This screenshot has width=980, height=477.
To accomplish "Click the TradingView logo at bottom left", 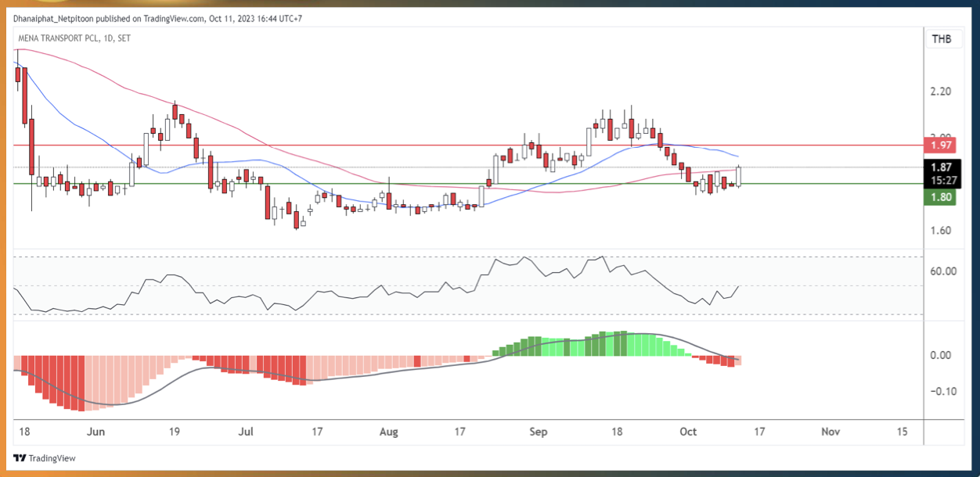I will pos(45,458).
